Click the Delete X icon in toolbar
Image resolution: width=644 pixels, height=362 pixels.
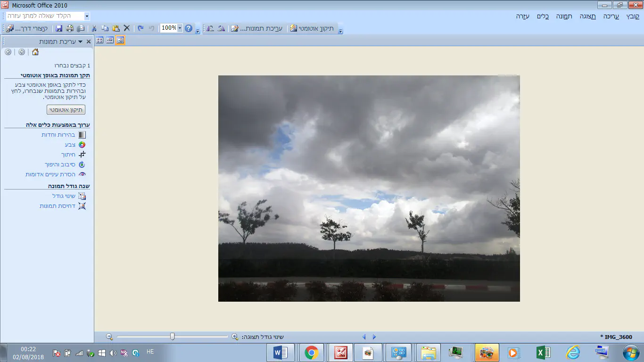[126, 28]
